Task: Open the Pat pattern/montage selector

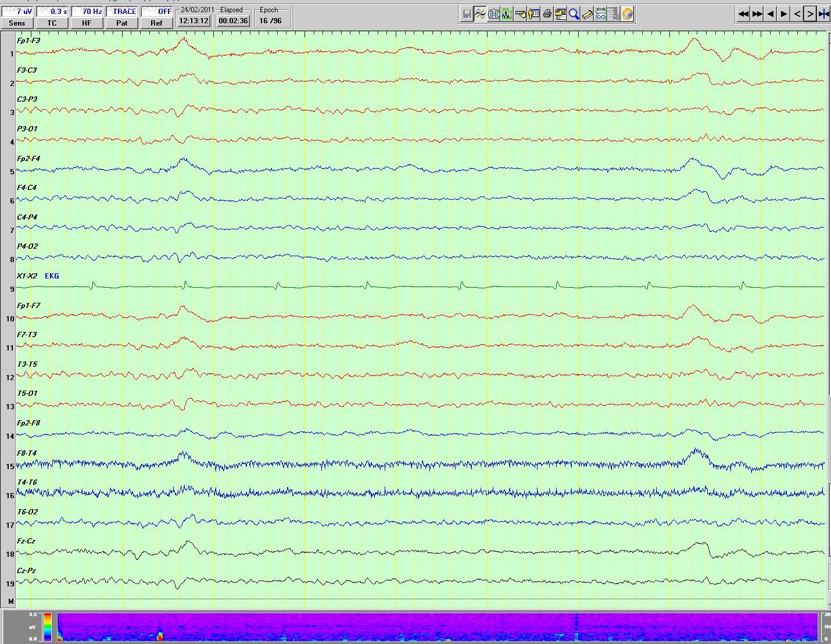Action: coord(121,23)
